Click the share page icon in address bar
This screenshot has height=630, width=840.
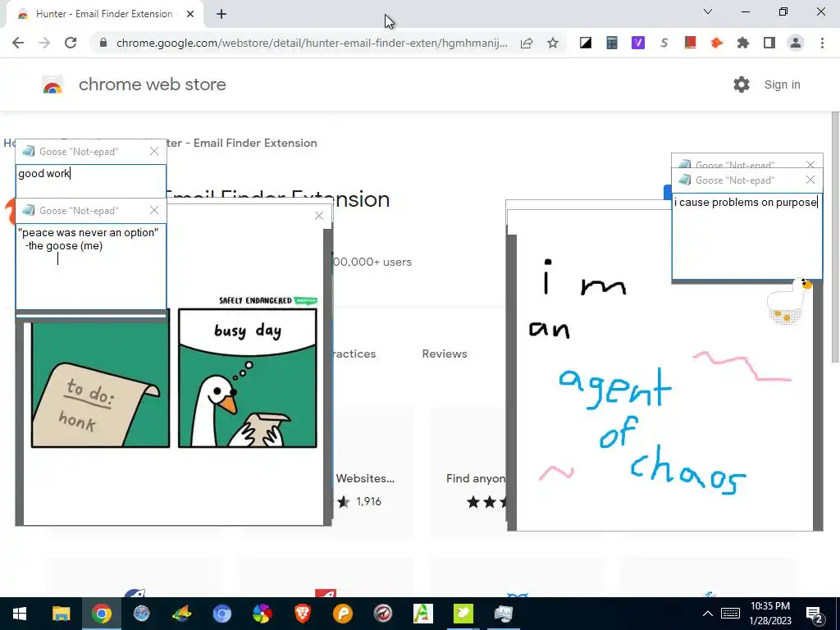(x=527, y=43)
